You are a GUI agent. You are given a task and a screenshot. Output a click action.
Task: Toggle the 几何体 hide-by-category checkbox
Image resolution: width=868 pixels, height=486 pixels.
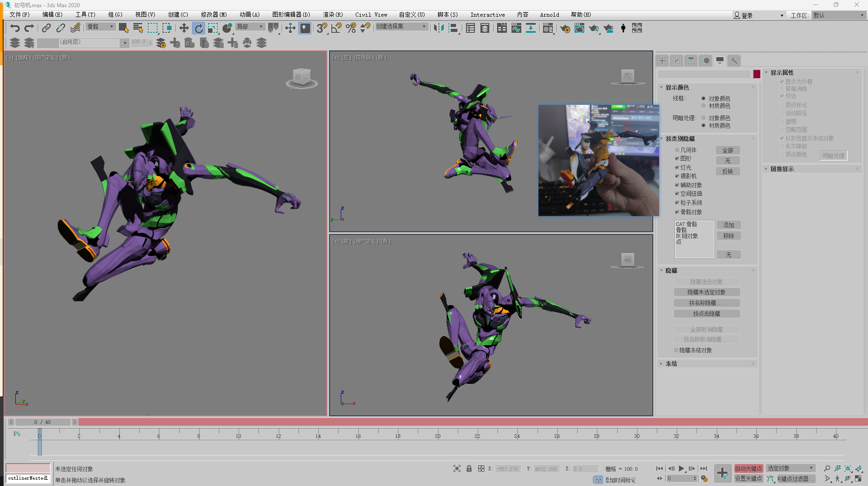tap(677, 150)
